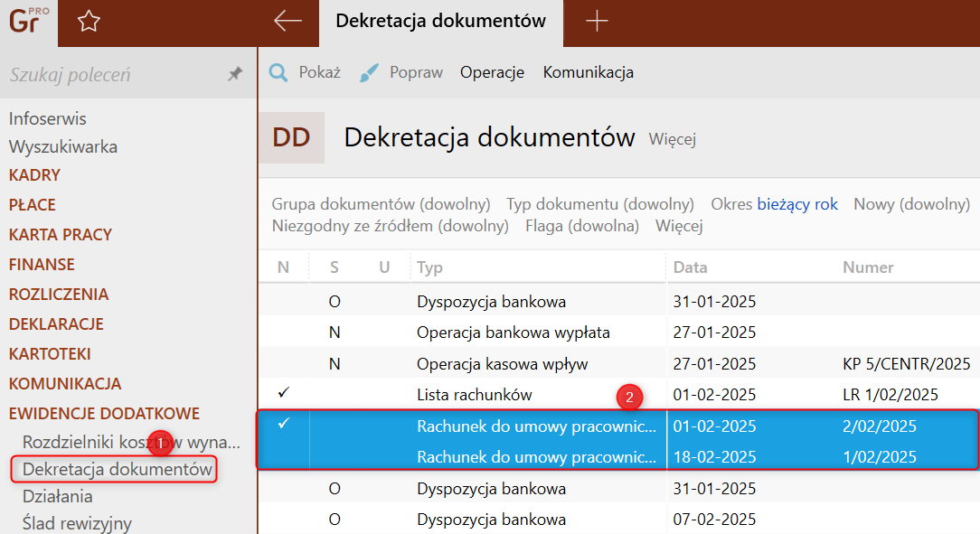Change the Okres bieżący rok filter
This screenshot has width=980, height=534.
[x=774, y=204]
